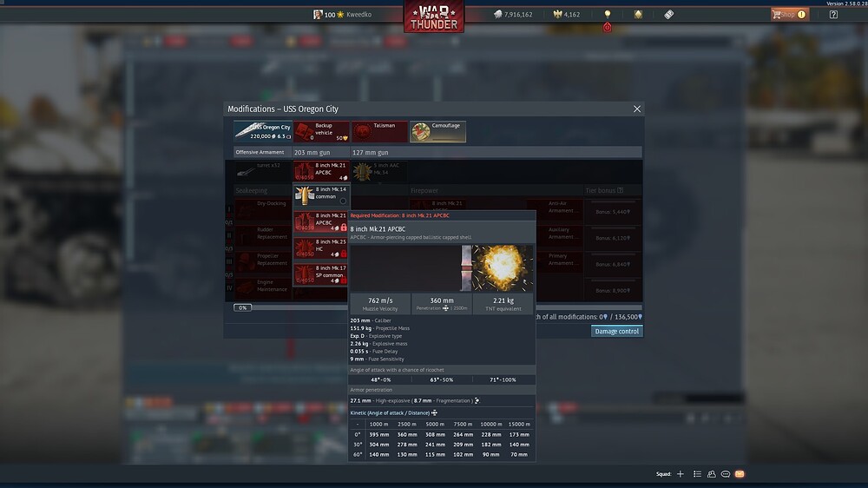The width and height of the screenshot is (868, 488).
Task: Open the contacts friends icon
Action: 712,474
